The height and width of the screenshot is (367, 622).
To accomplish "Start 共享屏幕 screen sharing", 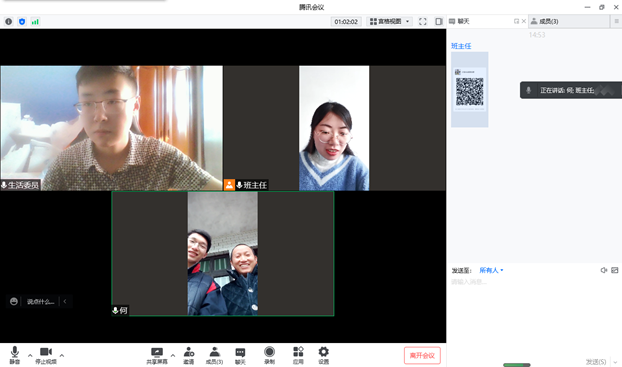I will [x=157, y=355].
